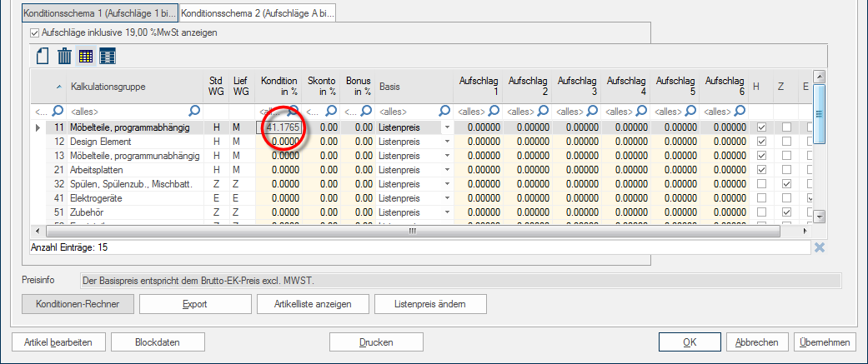Open Basis dropdown for Elektrogeräte row
This screenshot has height=364, width=868.
(x=446, y=198)
